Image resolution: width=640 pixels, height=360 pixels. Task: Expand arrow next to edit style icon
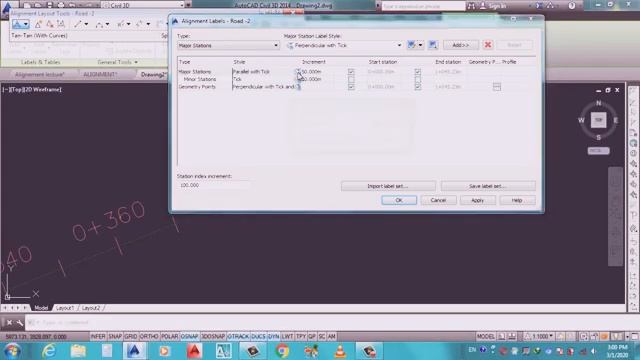click(420, 45)
